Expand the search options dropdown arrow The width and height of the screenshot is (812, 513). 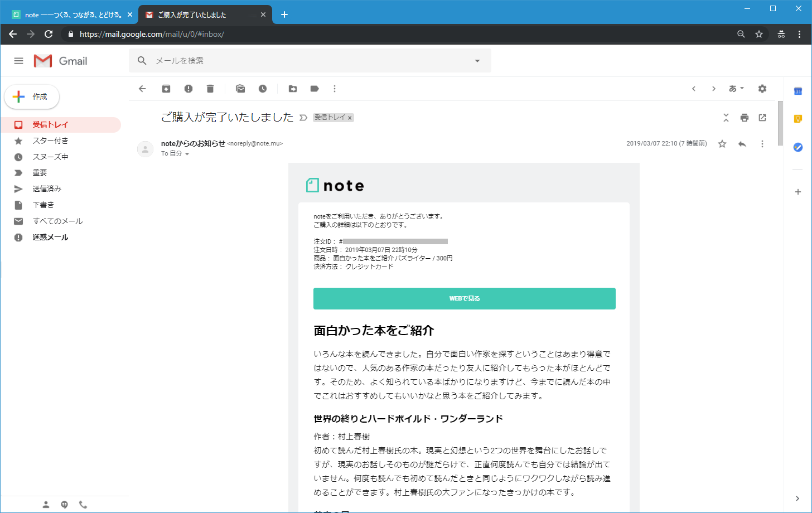click(x=477, y=61)
